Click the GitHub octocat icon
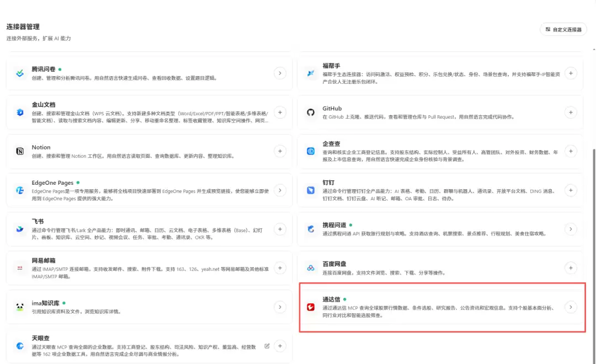Viewport: 596px width, 364px height. click(311, 113)
